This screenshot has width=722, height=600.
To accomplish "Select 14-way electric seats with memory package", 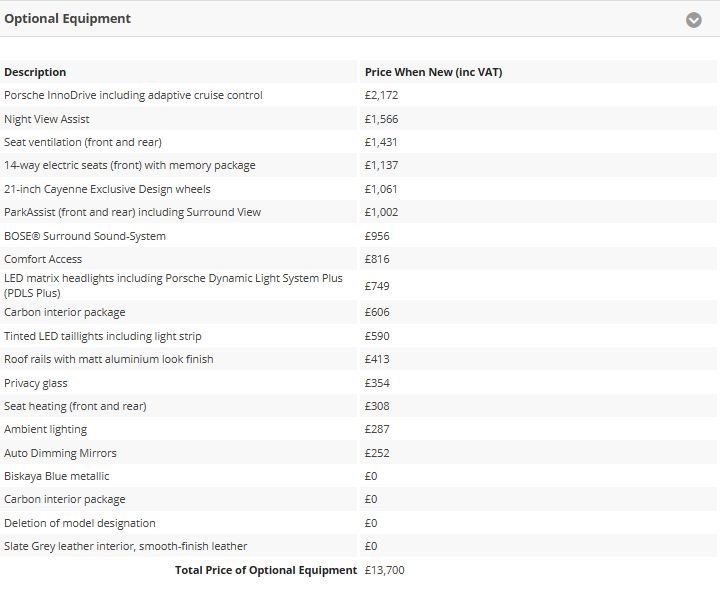I will click(x=130, y=165).
